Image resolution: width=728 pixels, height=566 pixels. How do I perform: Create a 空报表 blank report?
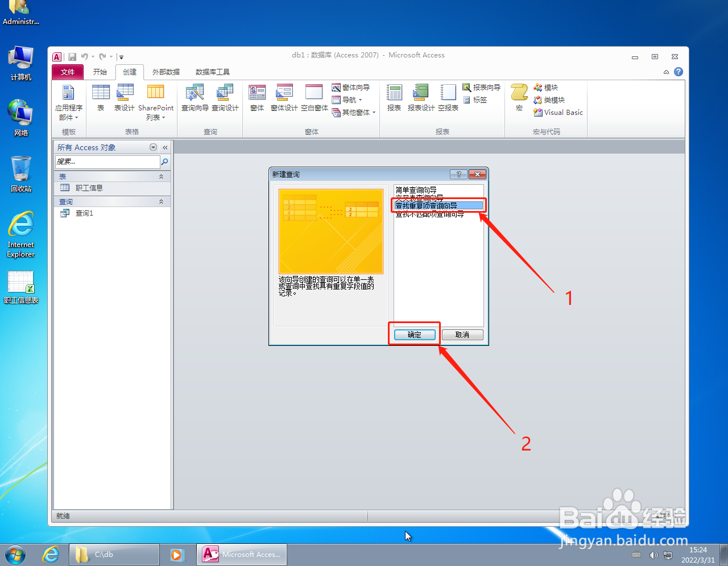(448, 98)
